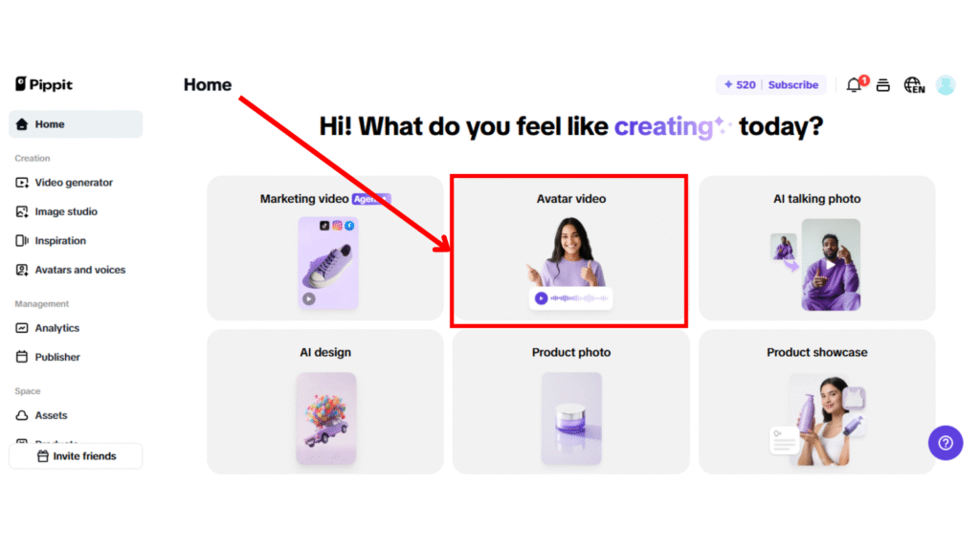Open the AI talking photo card

817,248
